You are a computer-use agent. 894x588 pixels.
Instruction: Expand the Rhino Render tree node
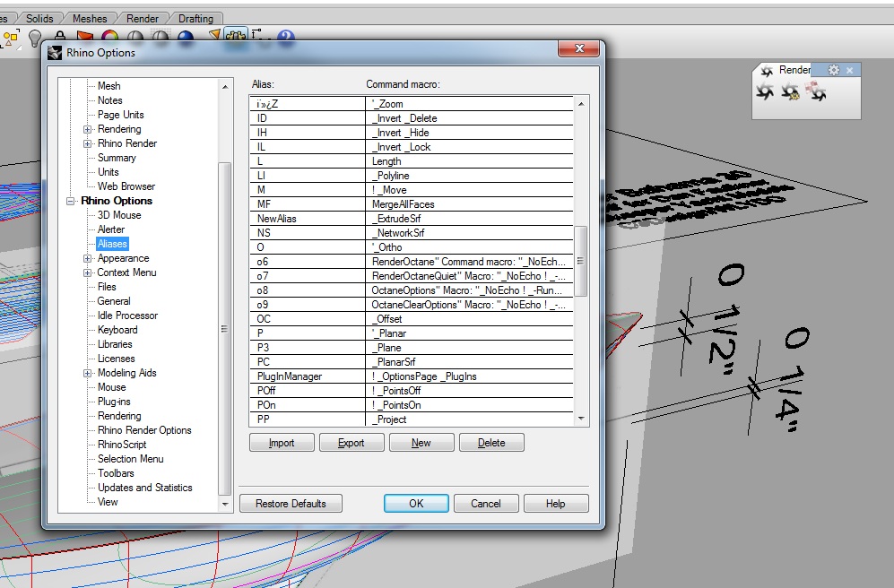click(x=87, y=143)
